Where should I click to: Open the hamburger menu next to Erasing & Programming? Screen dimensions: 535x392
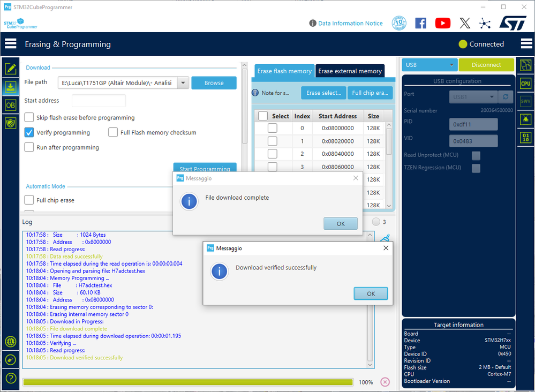[11, 44]
